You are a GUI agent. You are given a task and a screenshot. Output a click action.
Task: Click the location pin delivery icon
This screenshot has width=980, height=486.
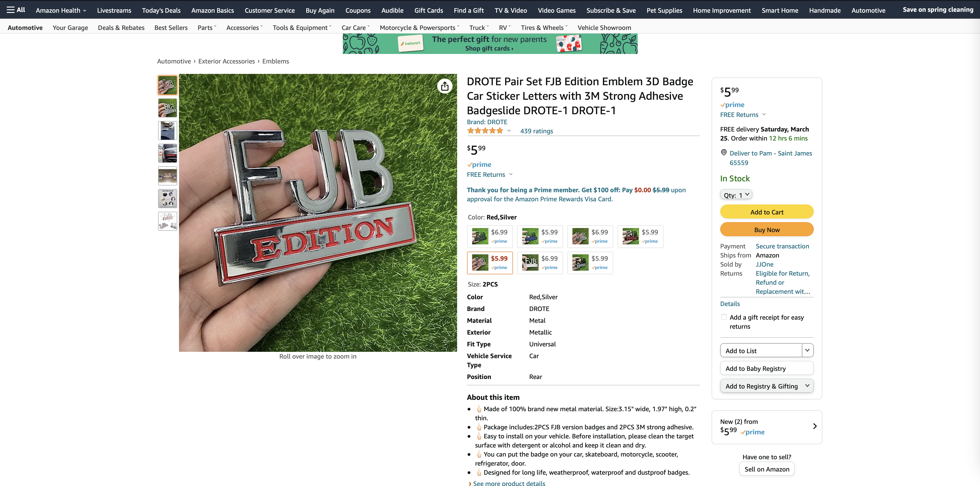pos(724,153)
